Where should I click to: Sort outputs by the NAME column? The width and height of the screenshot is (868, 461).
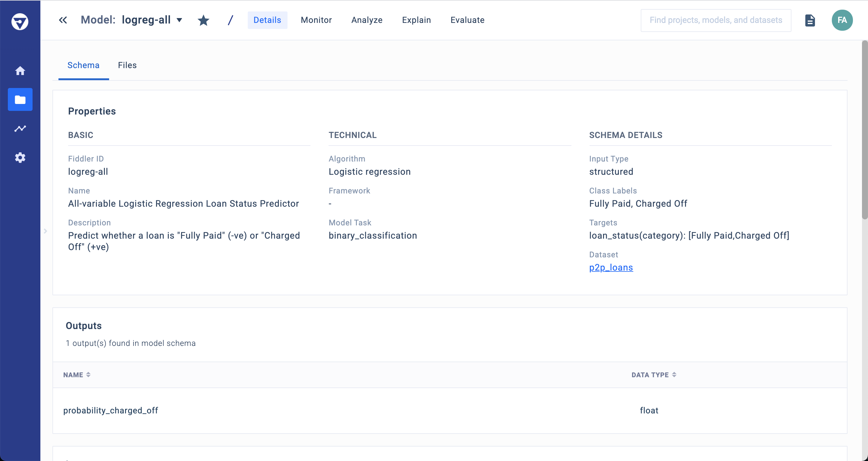77,375
